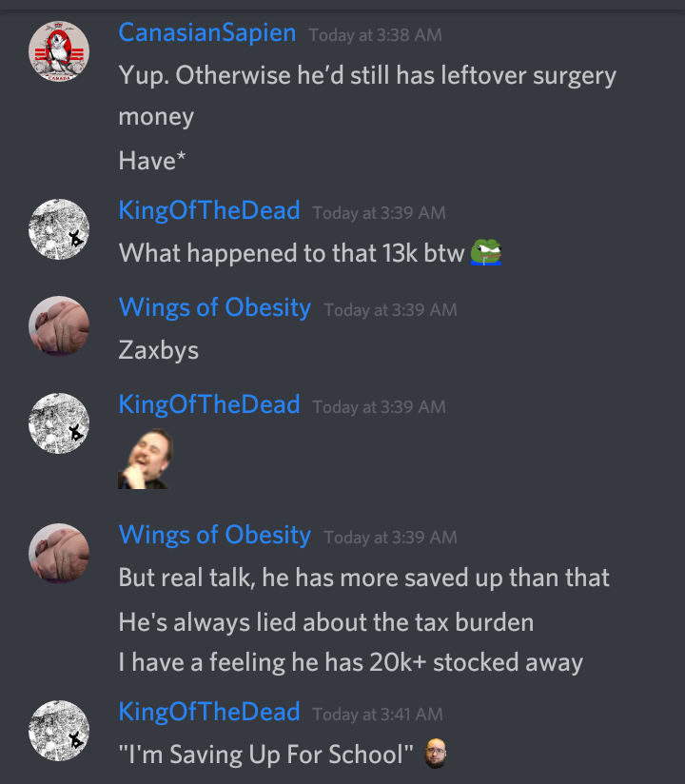Click KingOfTheDead username at 3:41 AM

tap(209, 712)
